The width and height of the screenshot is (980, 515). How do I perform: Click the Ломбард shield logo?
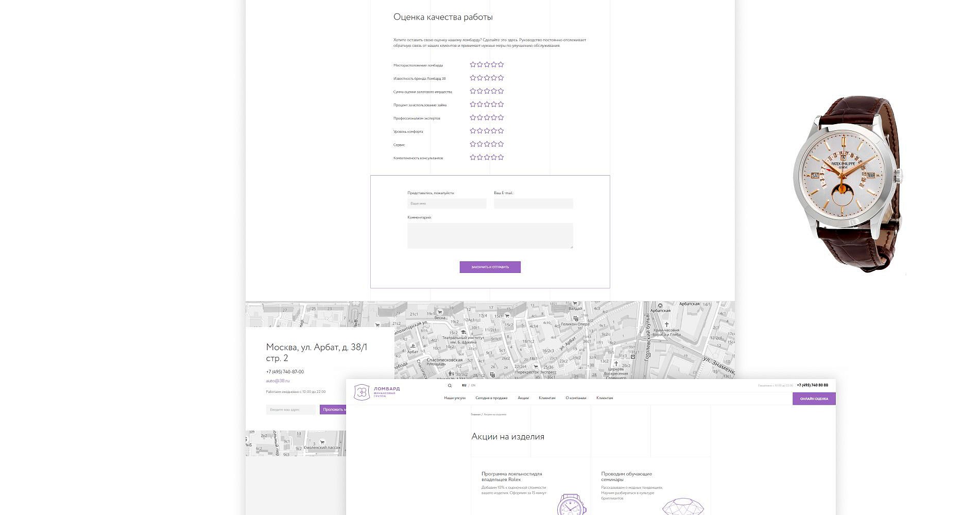pos(362,392)
